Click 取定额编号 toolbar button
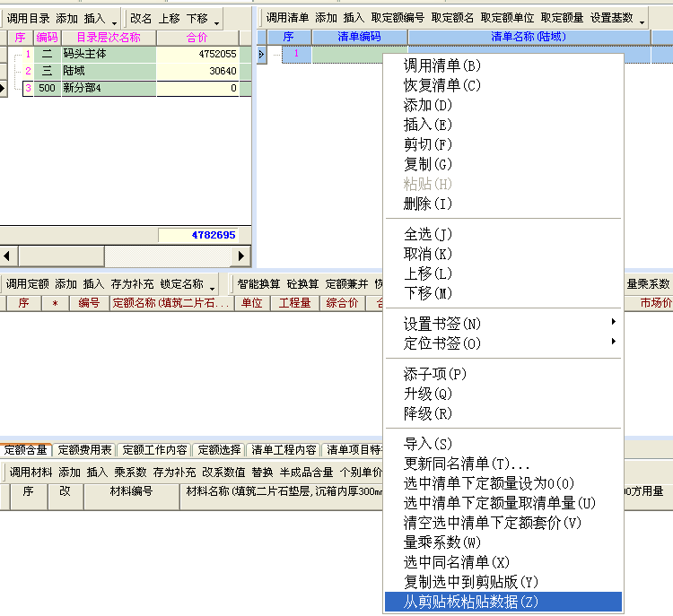The image size is (673, 616). click(398, 18)
